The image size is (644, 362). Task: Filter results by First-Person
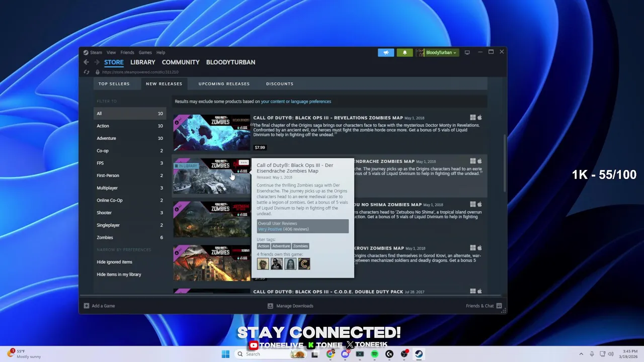click(130, 175)
